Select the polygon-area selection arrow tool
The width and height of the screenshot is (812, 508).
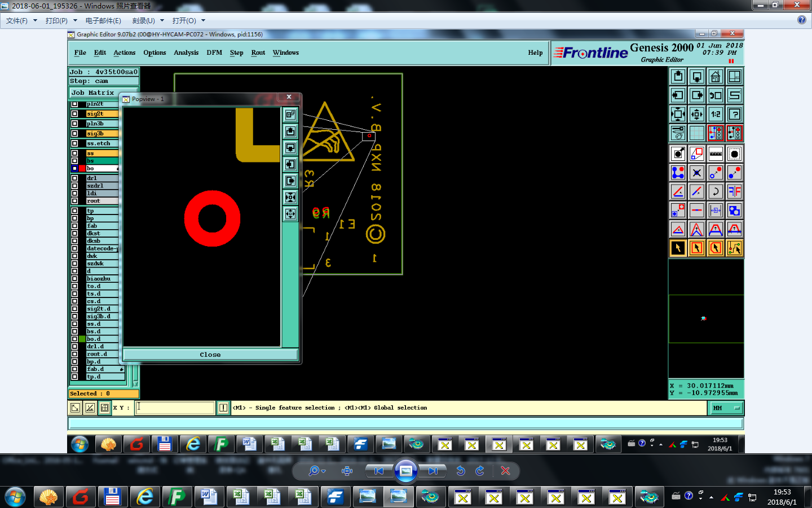pyautogui.click(x=716, y=248)
